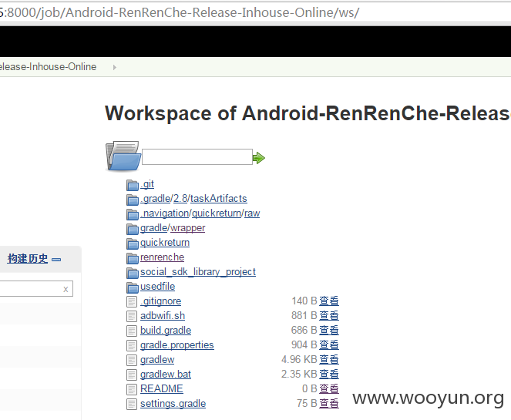Click the file icon beside .gitignore

132,302
